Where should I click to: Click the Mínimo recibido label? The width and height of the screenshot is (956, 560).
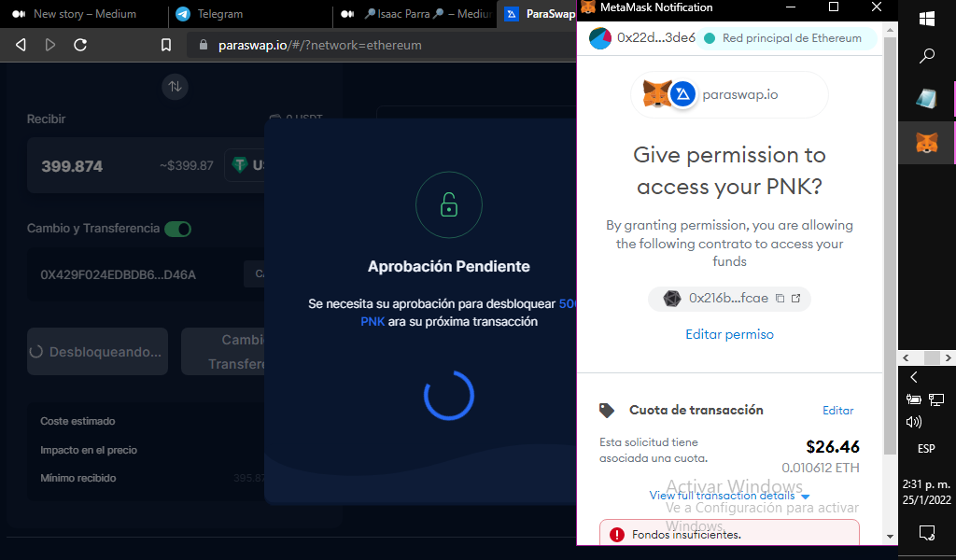tap(78, 478)
